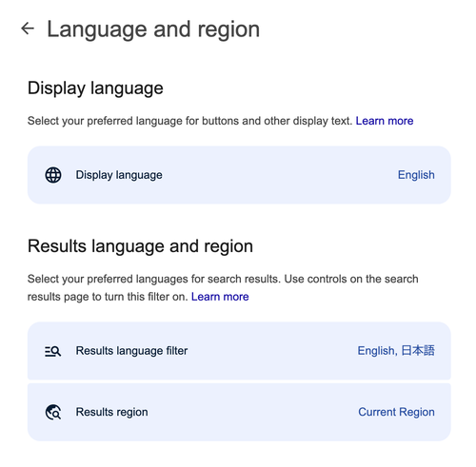The image size is (476, 467).
Task: Select the Results region label text
Action: coord(111,412)
